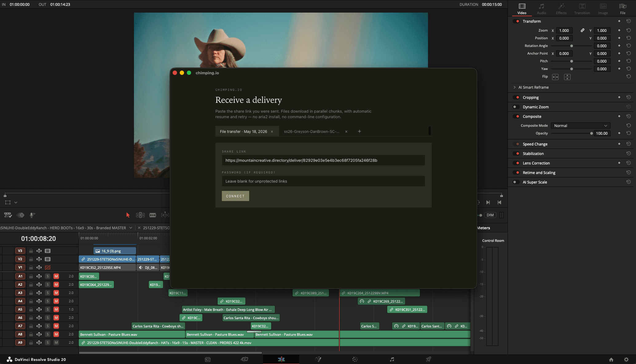Switch to the File inspector tab

tap(622, 9)
